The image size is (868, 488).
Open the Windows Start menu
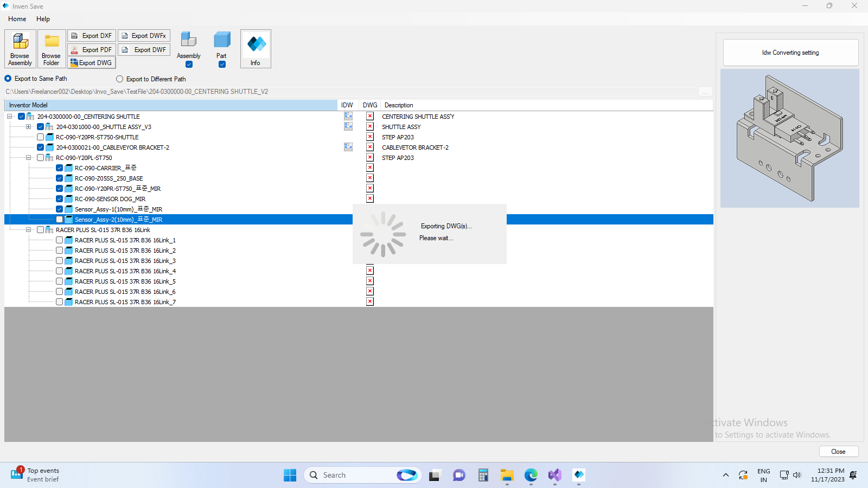[290, 475]
